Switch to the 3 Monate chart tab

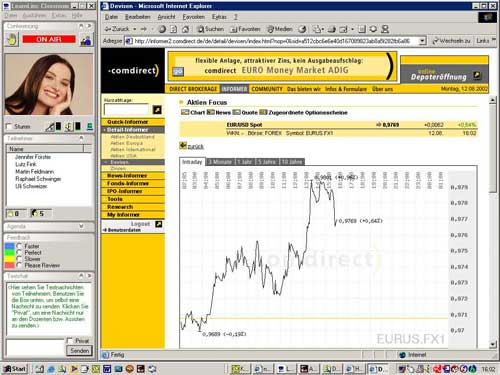pyautogui.click(x=220, y=162)
